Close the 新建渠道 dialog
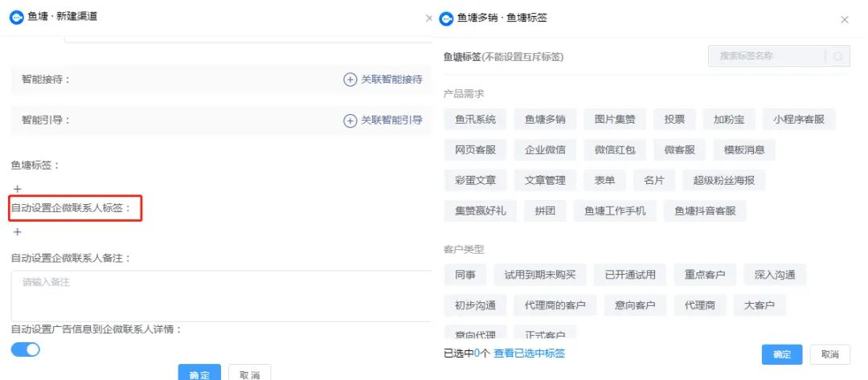868x380 pixels. tap(428, 18)
